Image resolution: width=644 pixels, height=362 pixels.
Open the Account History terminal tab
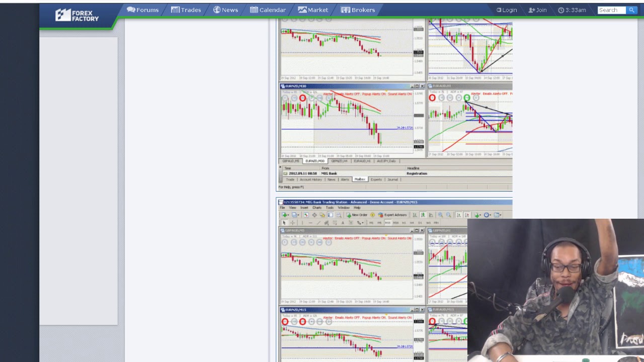tap(310, 179)
